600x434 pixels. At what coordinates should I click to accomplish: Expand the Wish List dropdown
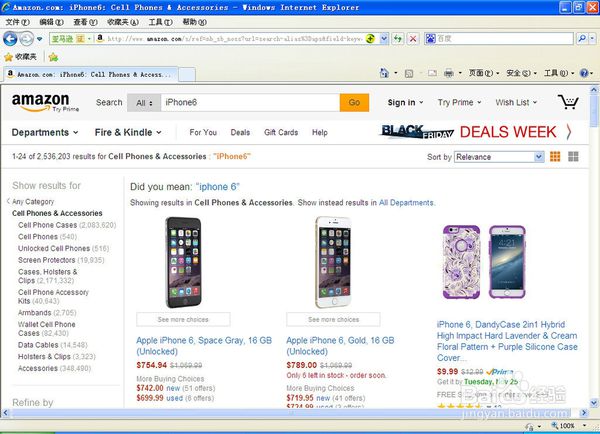click(516, 103)
